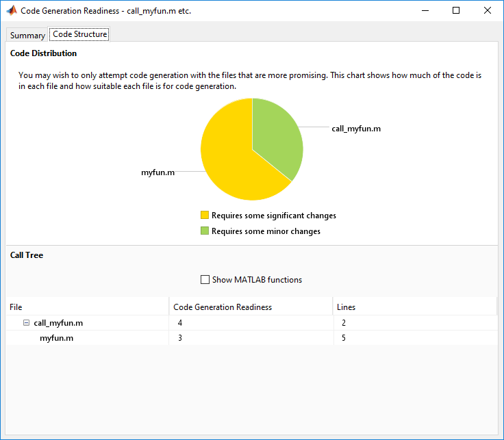
Task: Enable Show MATLAB functions checkbox
Action: click(205, 279)
